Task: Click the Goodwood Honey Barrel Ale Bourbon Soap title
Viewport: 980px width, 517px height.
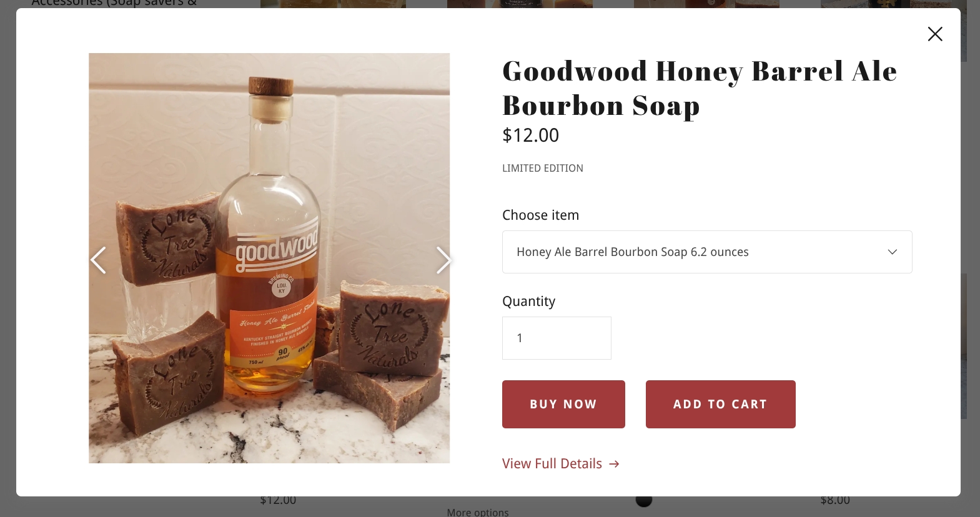Action: tap(700, 88)
